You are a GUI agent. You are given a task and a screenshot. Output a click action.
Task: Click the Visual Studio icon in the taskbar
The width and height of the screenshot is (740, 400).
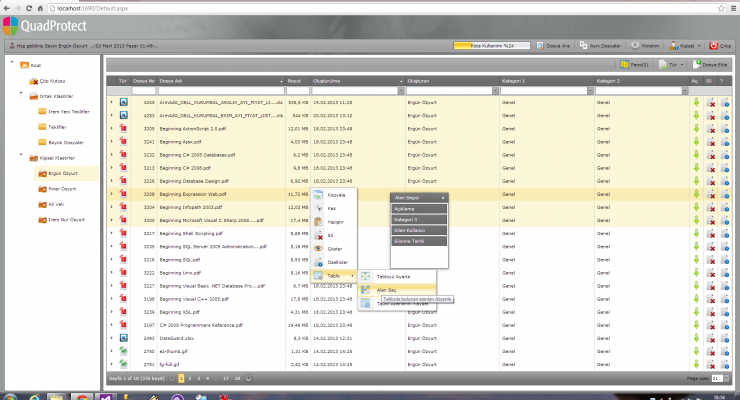105,397
